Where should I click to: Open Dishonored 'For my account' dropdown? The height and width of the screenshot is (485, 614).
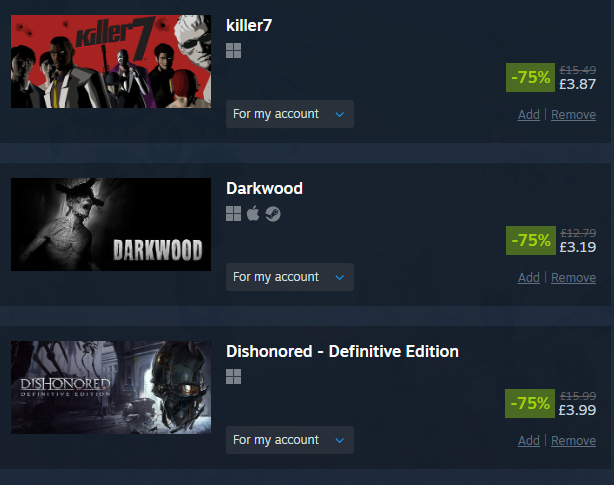coord(290,440)
